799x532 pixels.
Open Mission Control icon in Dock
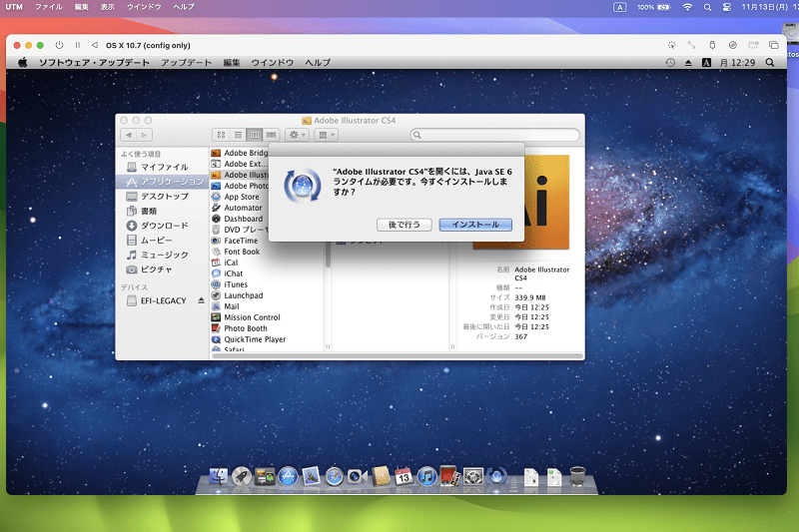(265, 476)
